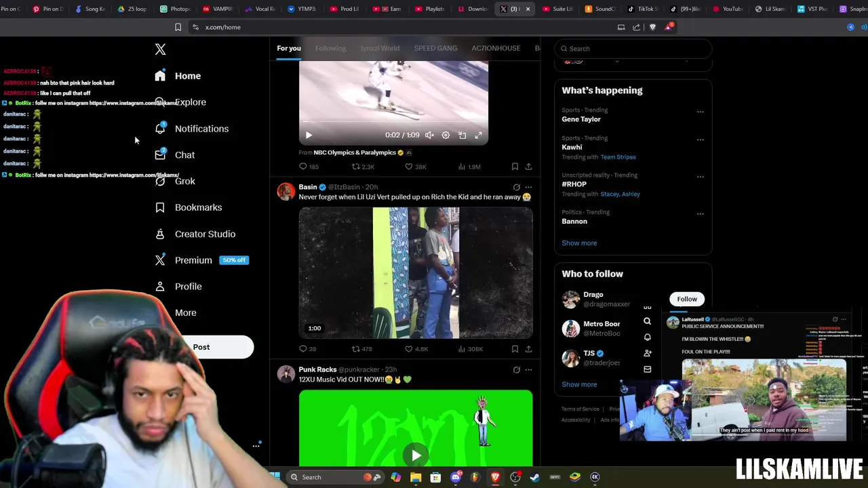Open more options on Basin's post
The width and height of the screenshot is (868, 488).
pyautogui.click(x=529, y=187)
